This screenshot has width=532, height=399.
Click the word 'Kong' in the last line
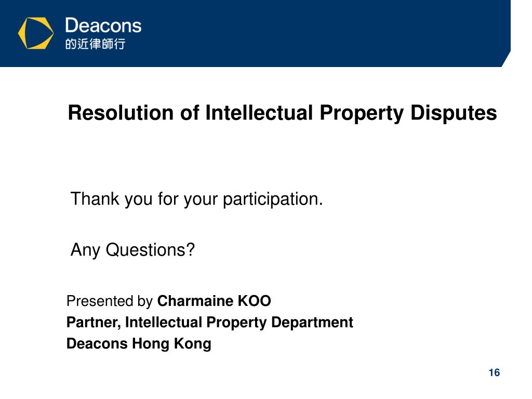pyautogui.click(x=193, y=344)
